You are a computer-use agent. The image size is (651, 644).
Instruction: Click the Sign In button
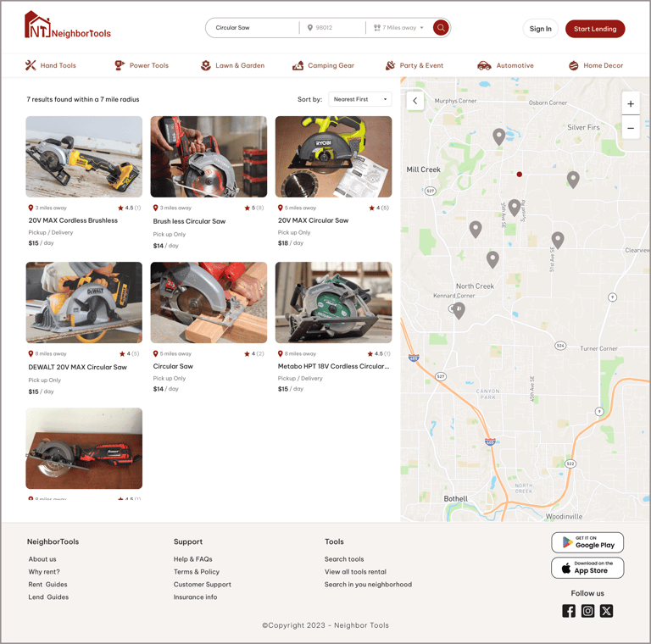540,29
